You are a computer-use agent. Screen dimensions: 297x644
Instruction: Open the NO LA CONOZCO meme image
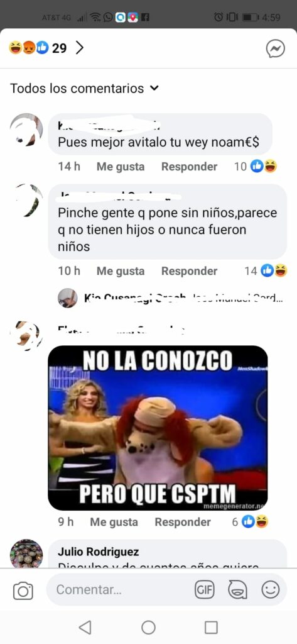(158, 428)
